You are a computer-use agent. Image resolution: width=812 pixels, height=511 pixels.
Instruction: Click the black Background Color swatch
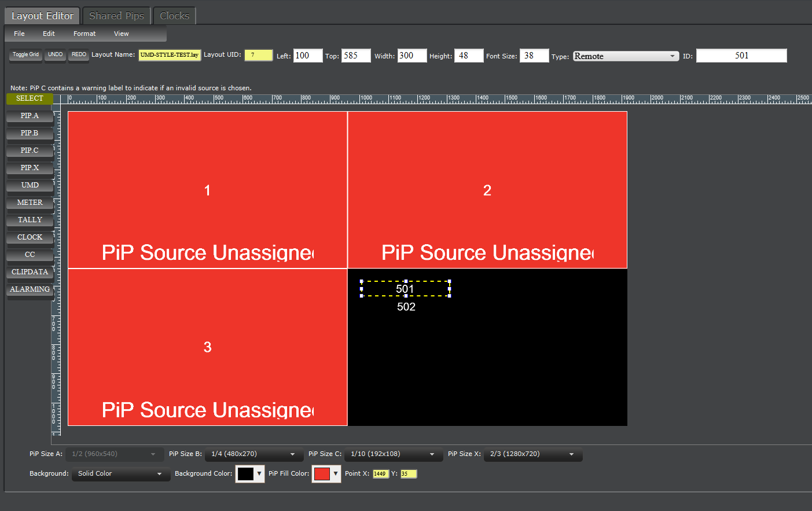245,474
